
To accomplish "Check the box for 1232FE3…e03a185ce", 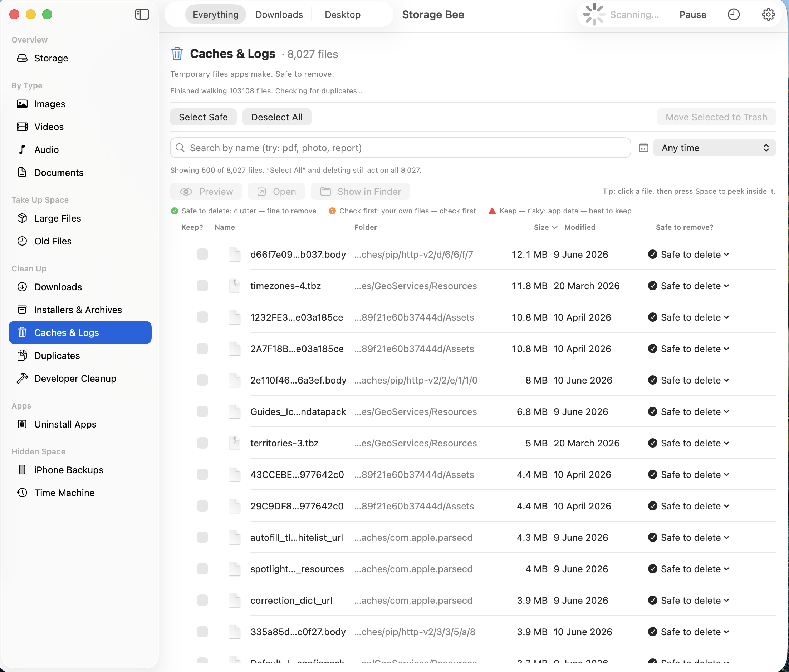I will (x=202, y=317).
